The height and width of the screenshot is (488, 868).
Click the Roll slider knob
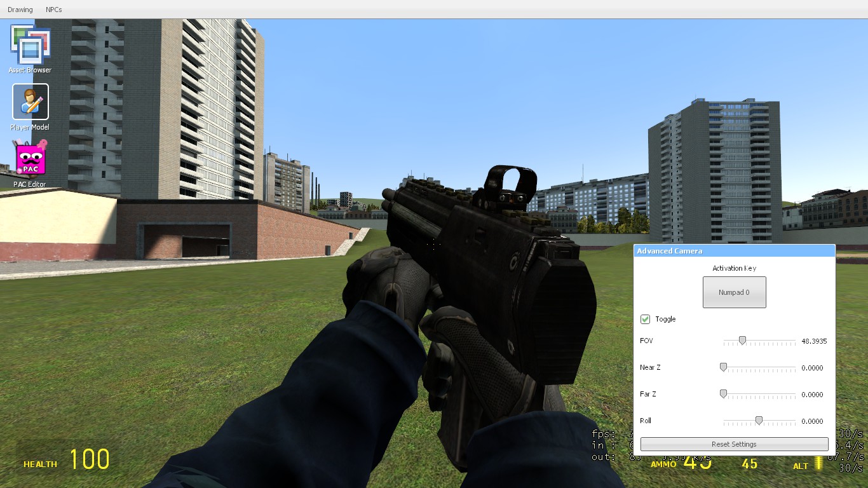pos(759,421)
